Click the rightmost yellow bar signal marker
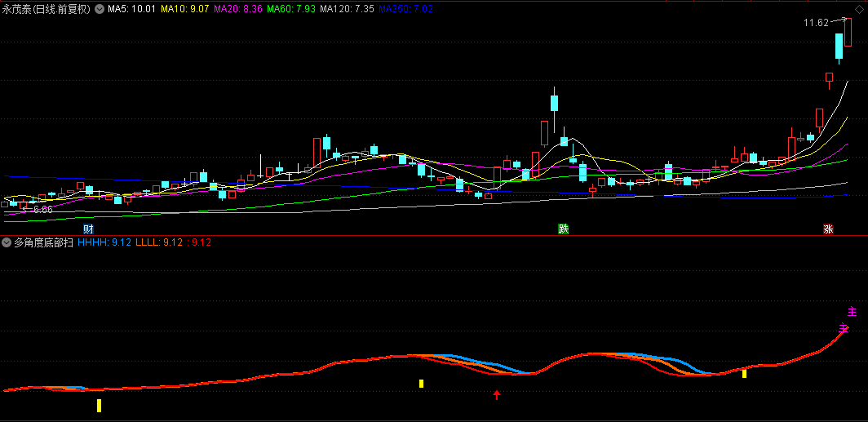Viewport: 868px width, 422px height. (744, 374)
